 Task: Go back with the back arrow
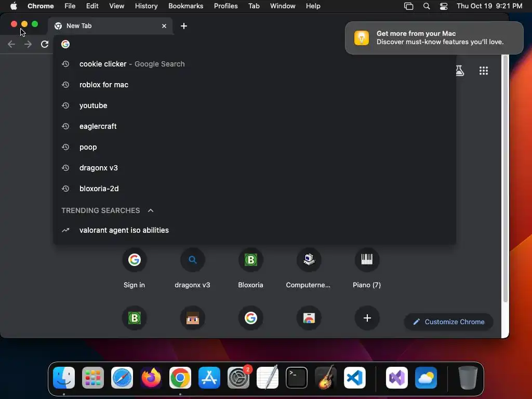(11, 44)
